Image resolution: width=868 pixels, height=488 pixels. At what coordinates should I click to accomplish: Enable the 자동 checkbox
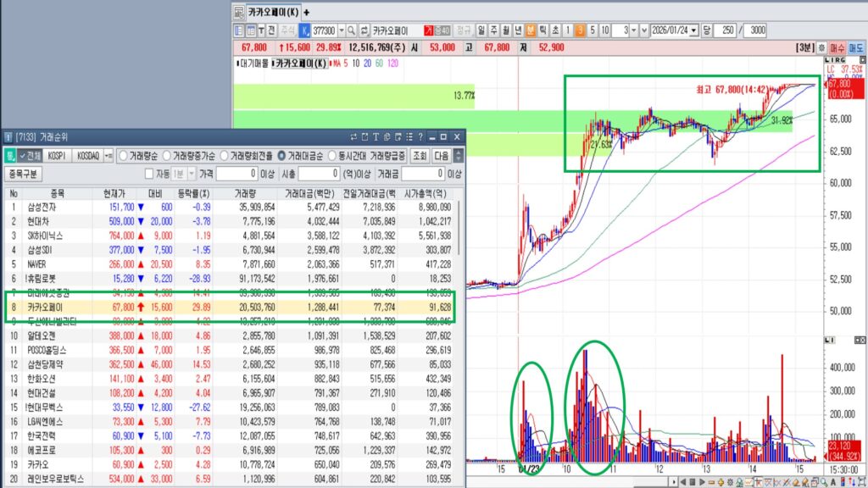[x=148, y=174]
